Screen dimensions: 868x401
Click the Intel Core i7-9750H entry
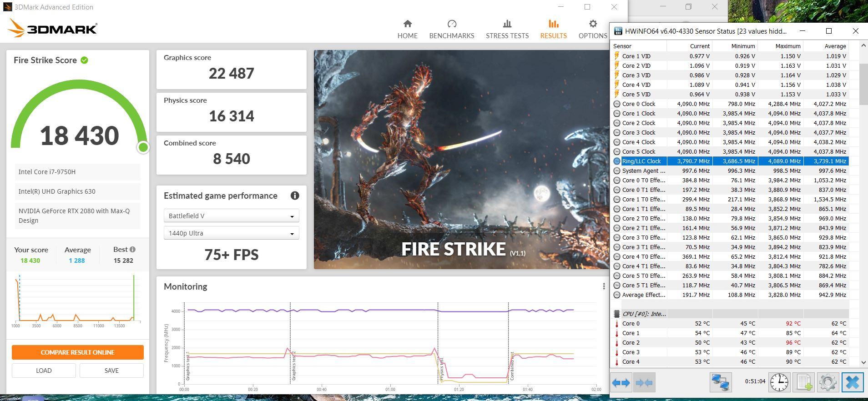coord(77,172)
